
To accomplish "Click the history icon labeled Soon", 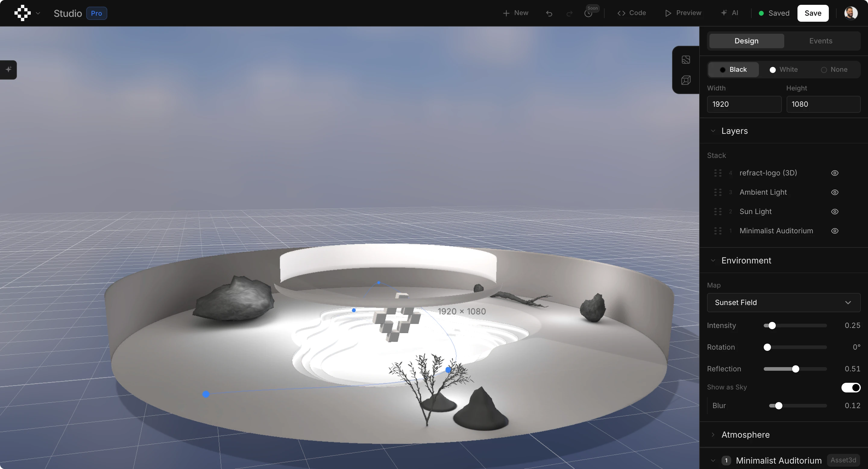I will pos(588,14).
